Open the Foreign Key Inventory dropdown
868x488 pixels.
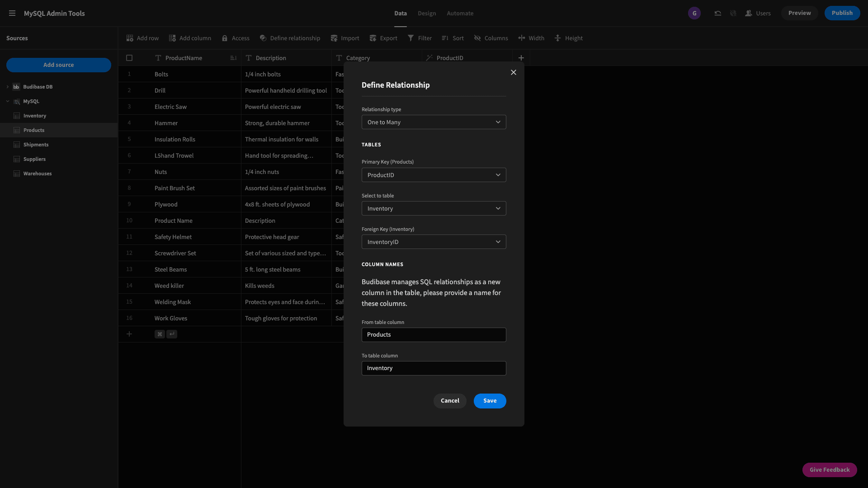434,241
